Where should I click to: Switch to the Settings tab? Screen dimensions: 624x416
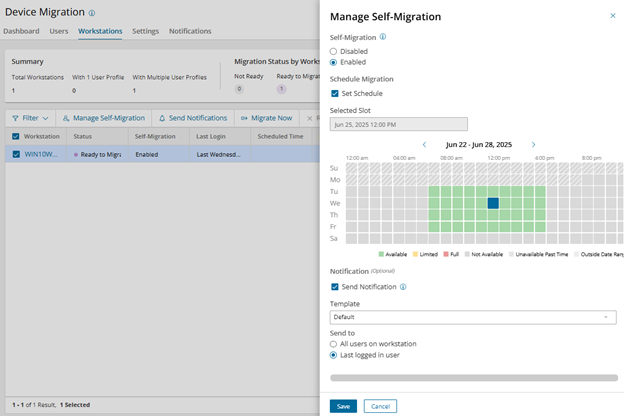(145, 31)
